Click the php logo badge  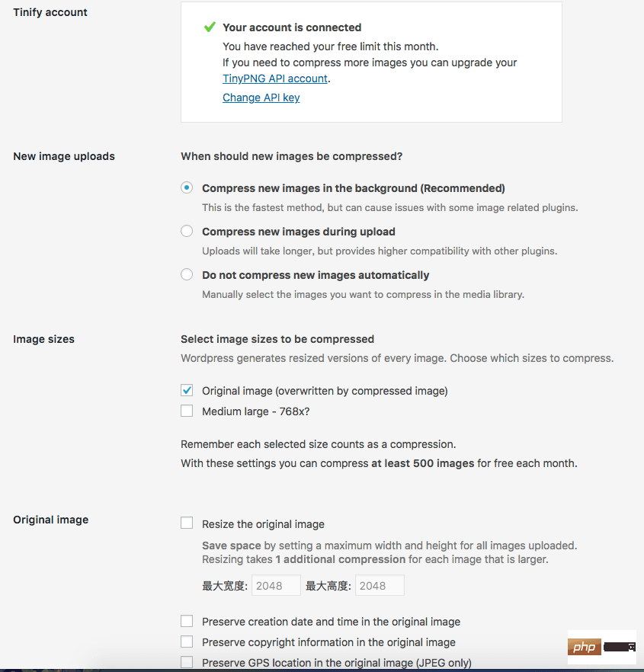click(x=585, y=647)
